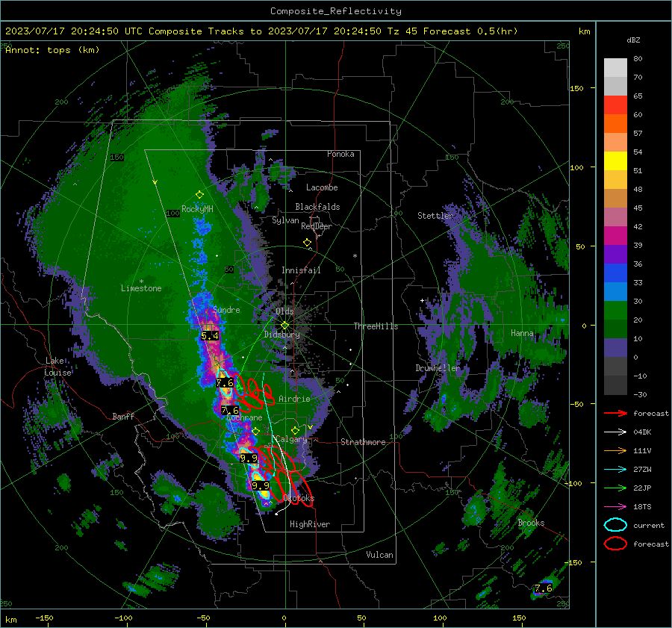
Task: Pick the 60 dBZ orange-red color swatch
Action: click(x=615, y=123)
